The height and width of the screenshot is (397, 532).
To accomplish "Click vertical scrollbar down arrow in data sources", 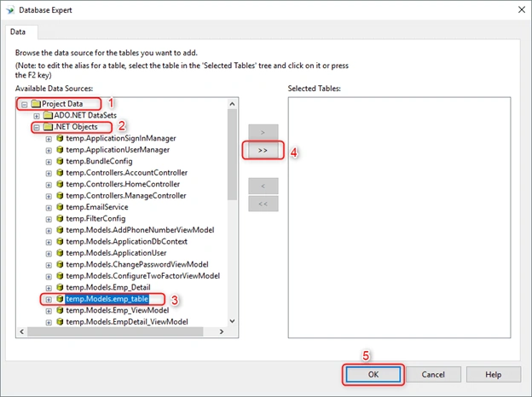I will (232, 321).
